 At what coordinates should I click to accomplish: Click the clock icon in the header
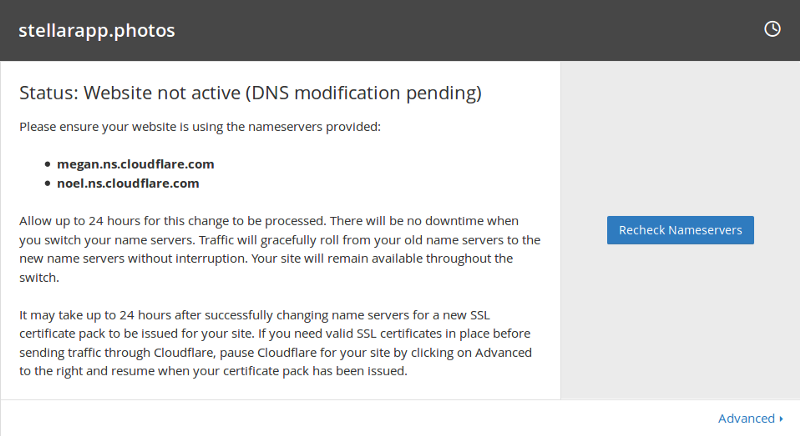[x=772, y=29]
